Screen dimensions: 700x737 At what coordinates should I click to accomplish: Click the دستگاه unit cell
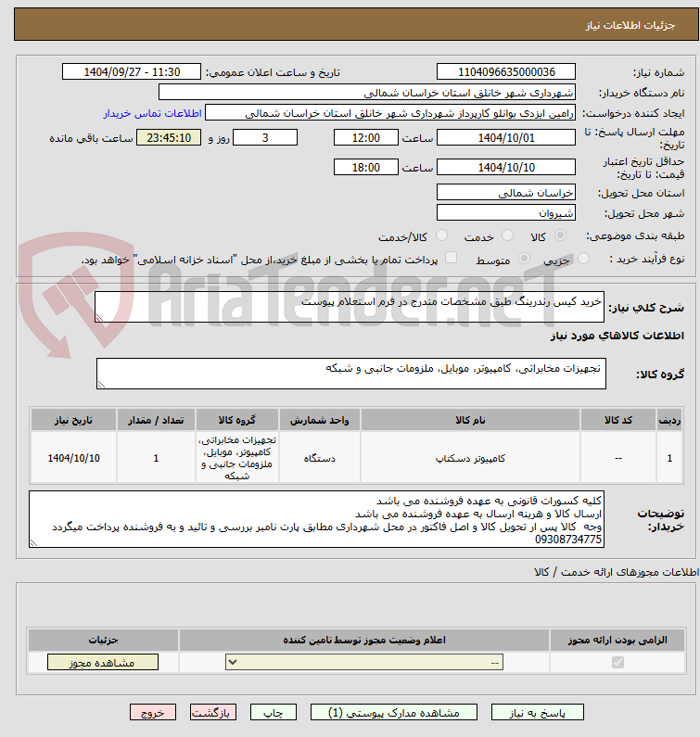320,458
